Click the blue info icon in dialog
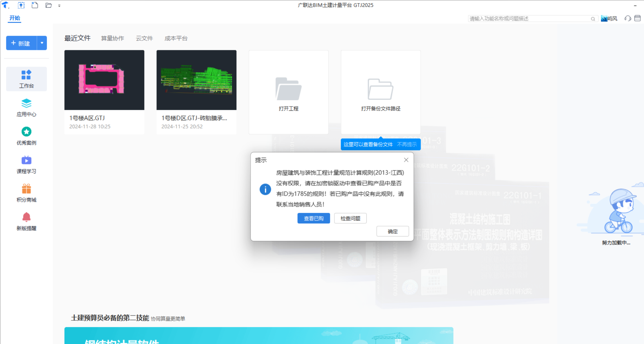This screenshot has width=644, height=344. 265,189
